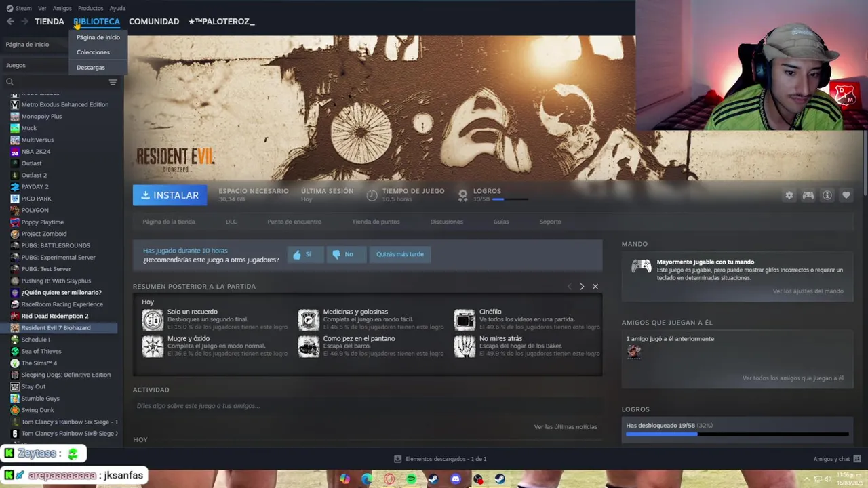
Task: Select Metro Exodus Enhanced Edition in library
Action: (60, 104)
